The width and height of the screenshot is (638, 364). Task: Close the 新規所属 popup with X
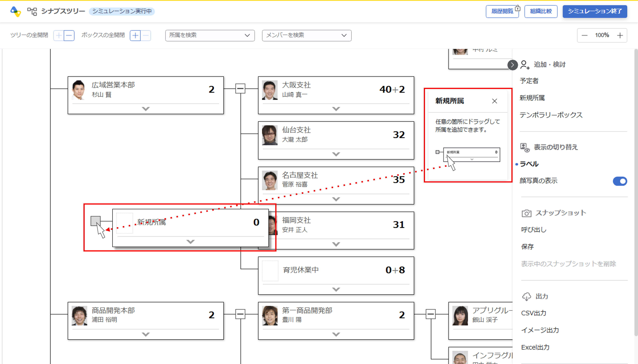pyautogui.click(x=494, y=101)
